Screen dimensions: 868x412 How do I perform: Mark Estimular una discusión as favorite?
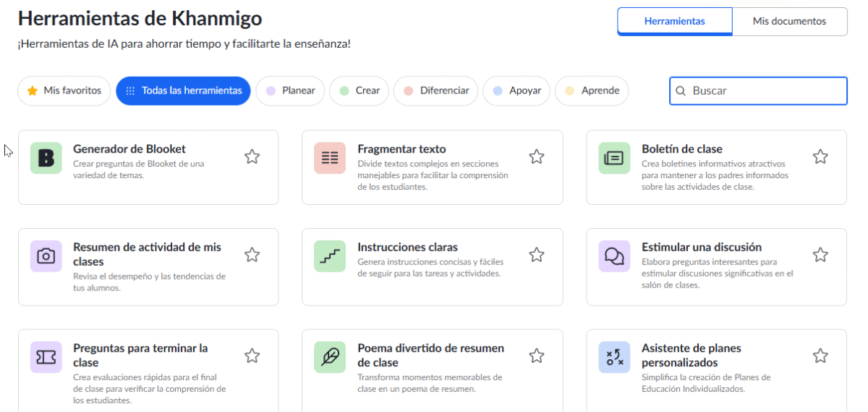[820, 255]
